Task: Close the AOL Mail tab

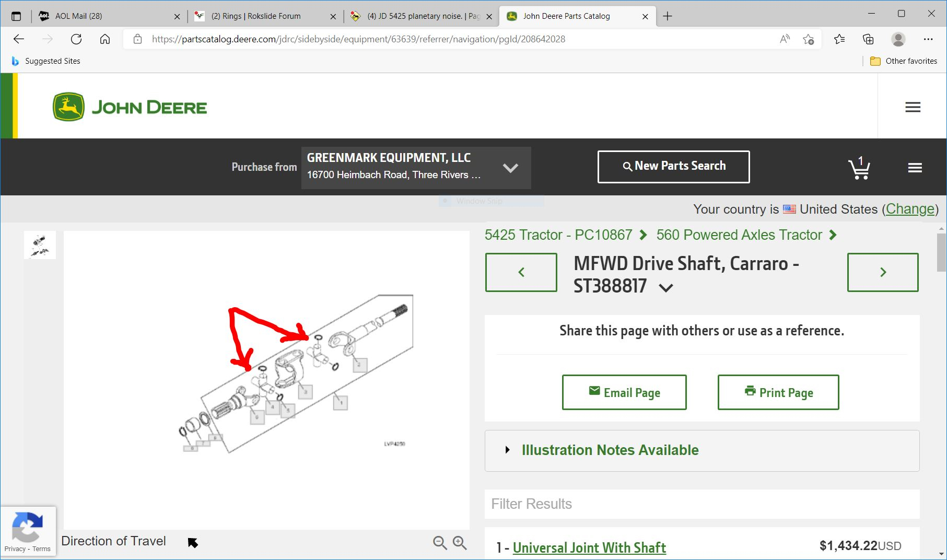Action: (x=177, y=16)
